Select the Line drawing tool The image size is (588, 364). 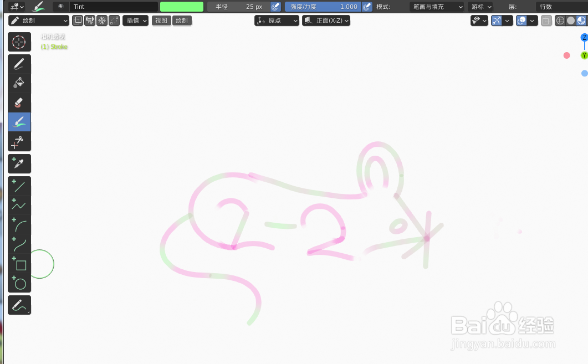pyautogui.click(x=19, y=186)
